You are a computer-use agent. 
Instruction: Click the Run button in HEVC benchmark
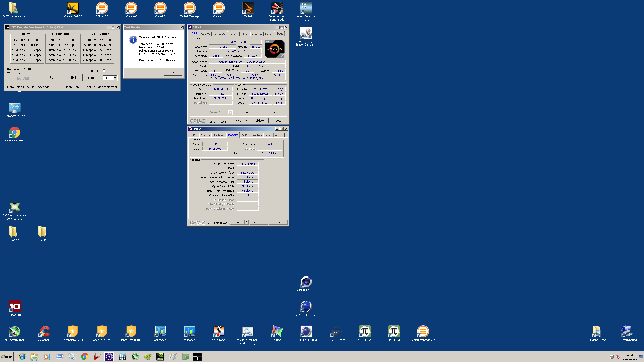tap(52, 78)
